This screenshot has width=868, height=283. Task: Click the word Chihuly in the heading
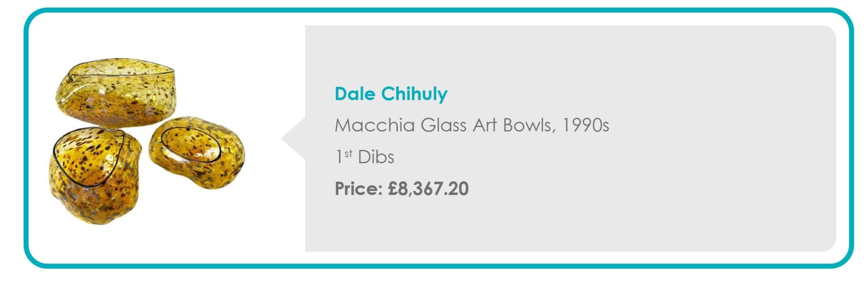coord(414,94)
